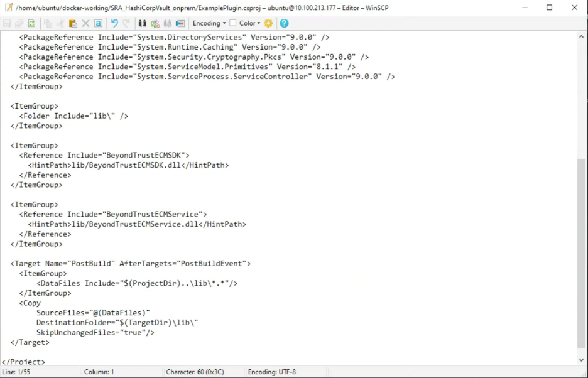Open editor preferences gear icon
Screen dimensions: 588x378
point(268,23)
